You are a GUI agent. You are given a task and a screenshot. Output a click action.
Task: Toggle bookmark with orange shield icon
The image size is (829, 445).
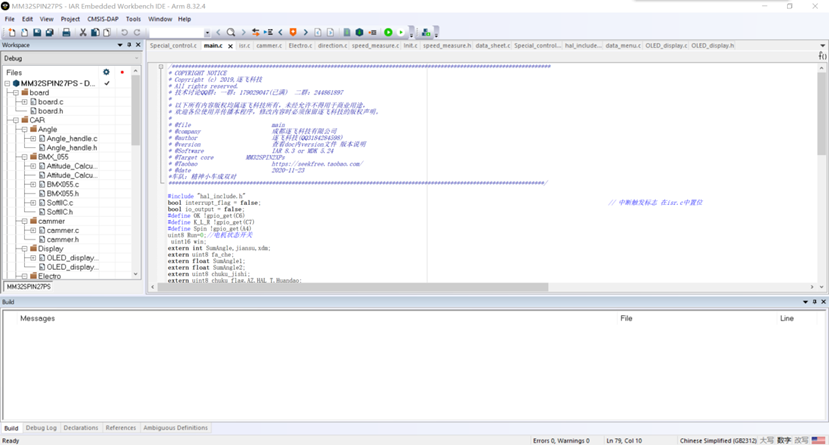tap(293, 32)
